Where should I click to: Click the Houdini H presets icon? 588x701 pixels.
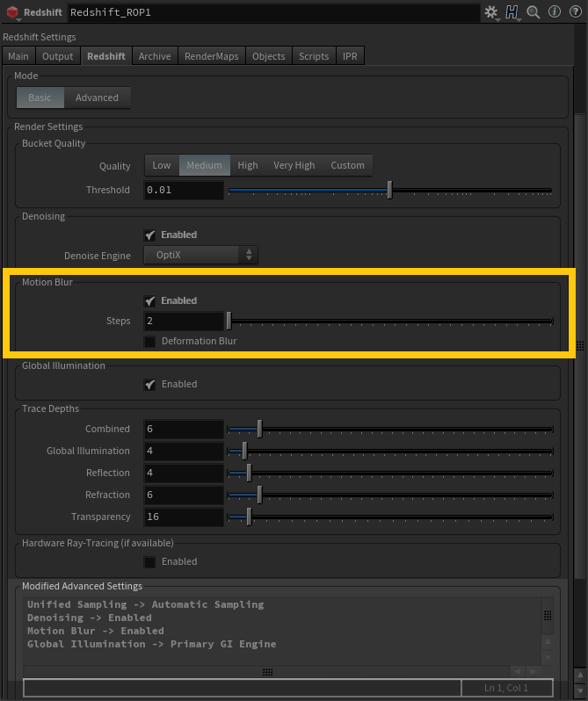point(512,12)
